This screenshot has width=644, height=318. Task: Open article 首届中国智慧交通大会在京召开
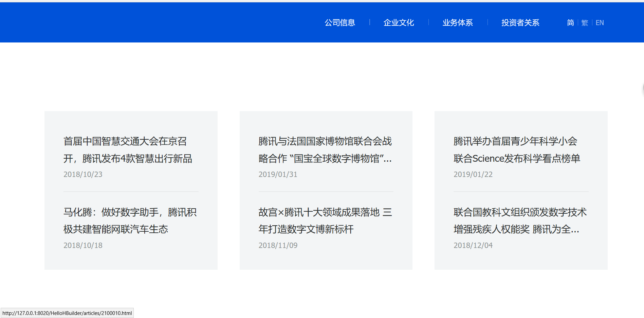pos(128,150)
